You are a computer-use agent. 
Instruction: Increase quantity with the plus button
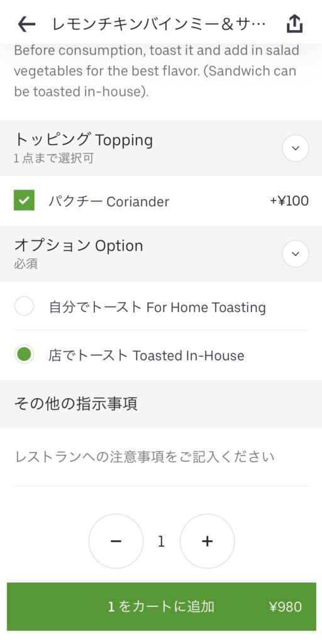pyautogui.click(x=207, y=541)
